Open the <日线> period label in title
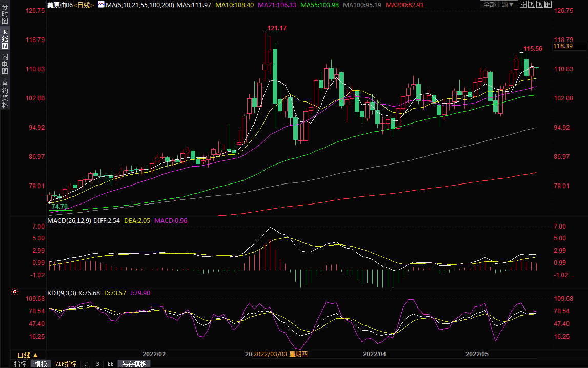 (84, 5)
